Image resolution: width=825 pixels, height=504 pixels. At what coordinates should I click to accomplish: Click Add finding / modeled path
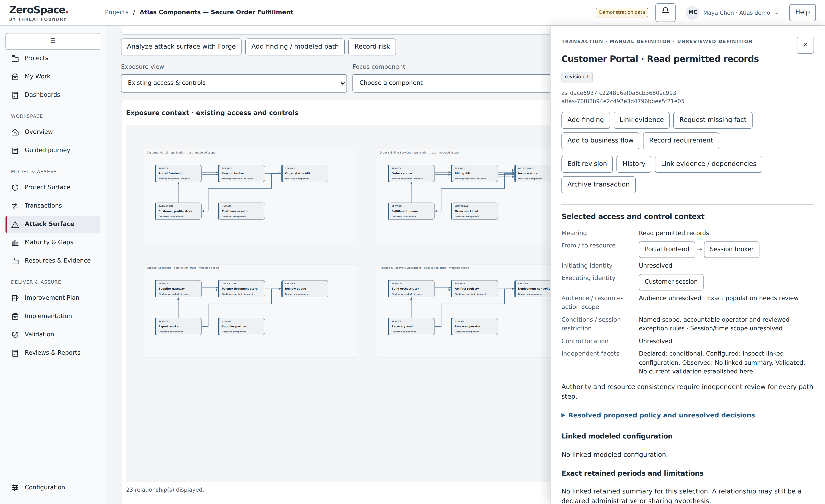coord(295,47)
